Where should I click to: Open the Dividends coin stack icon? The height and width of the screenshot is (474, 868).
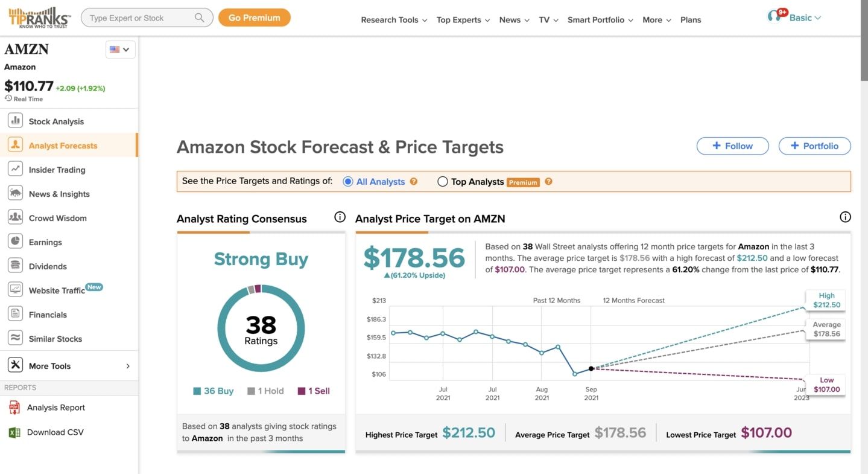[16, 266]
